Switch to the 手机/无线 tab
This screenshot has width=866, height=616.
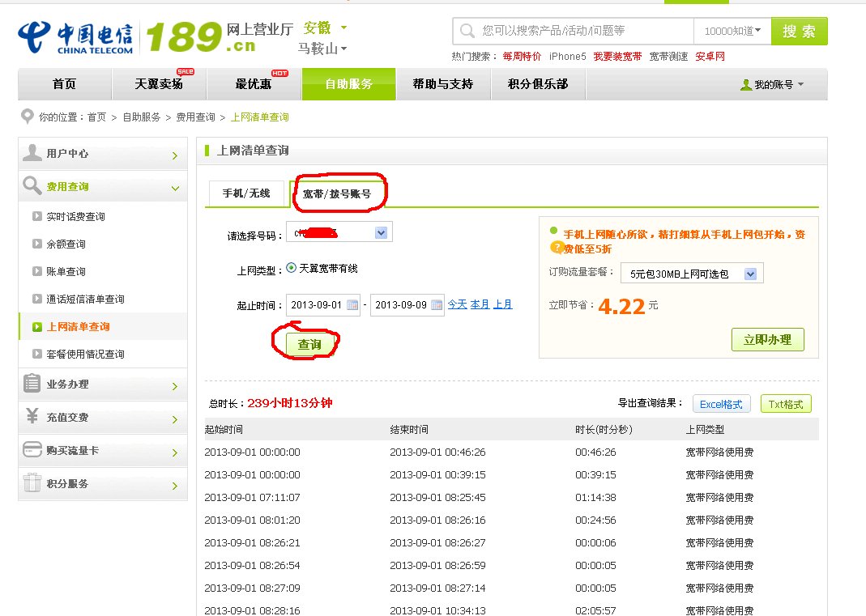pos(246,193)
